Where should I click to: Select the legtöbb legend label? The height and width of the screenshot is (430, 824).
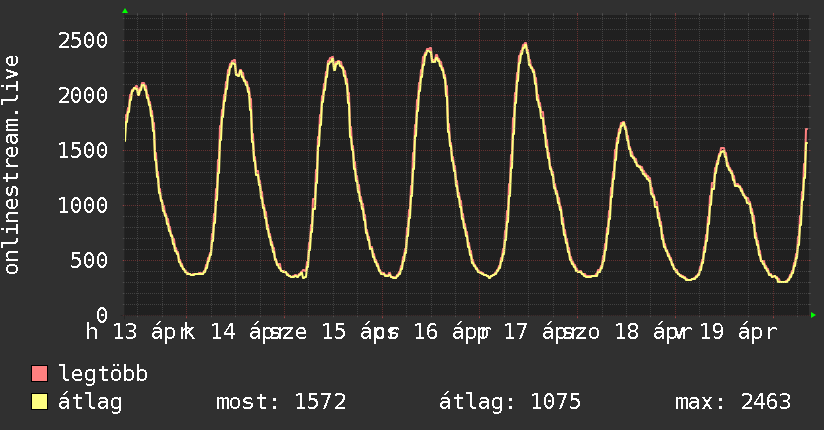click(x=104, y=374)
